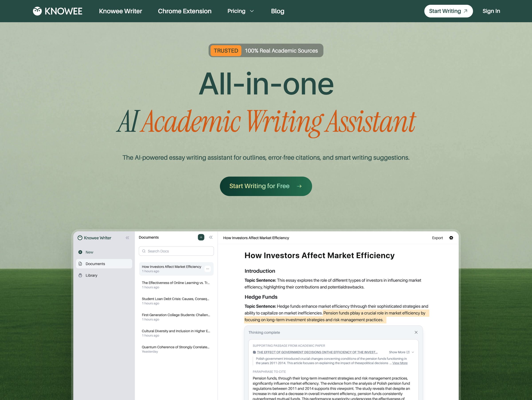Open the editor settings gear
Image resolution: width=532 pixels, height=400 pixels.
point(451,238)
